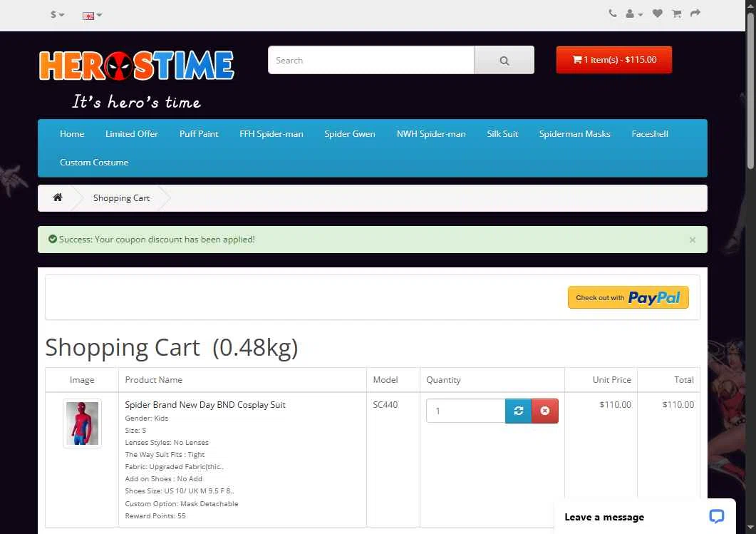Click the HerosTime logo
This screenshot has width=756, height=534.
pyautogui.click(x=136, y=66)
